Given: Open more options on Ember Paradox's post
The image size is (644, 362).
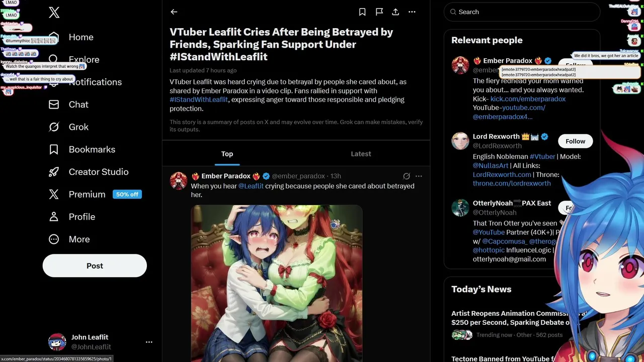Looking at the screenshot, I should [x=419, y=176].
